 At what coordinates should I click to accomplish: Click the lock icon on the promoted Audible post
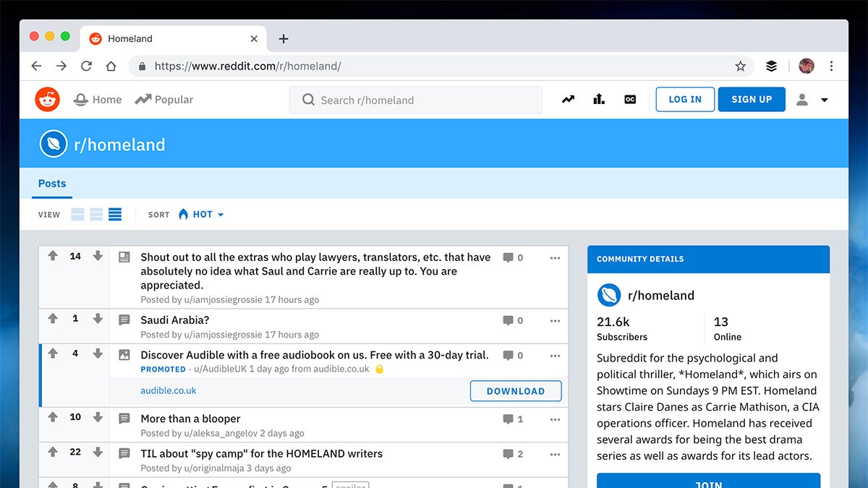(380, 369)
